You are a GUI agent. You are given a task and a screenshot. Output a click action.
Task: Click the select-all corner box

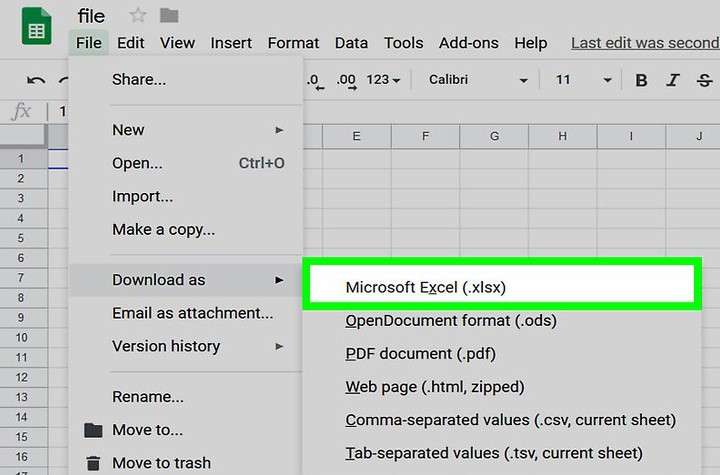pyautogui.click(x=23, y=136)
